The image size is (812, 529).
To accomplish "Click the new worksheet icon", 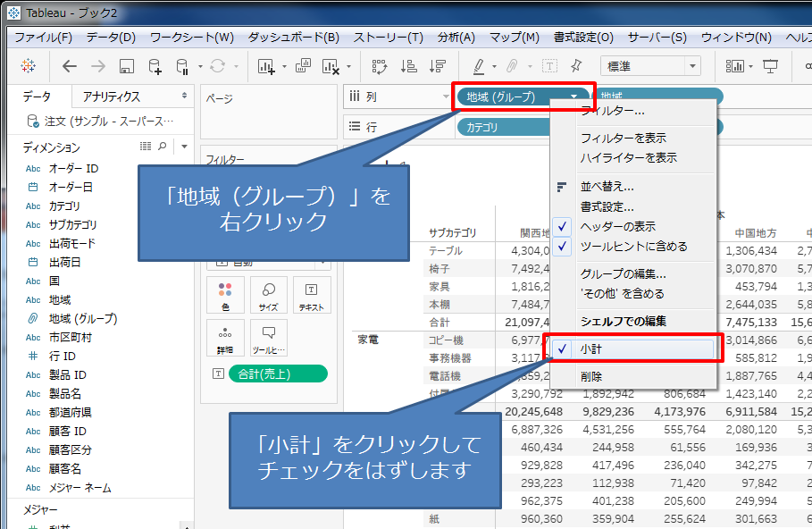I will [266, 66].
